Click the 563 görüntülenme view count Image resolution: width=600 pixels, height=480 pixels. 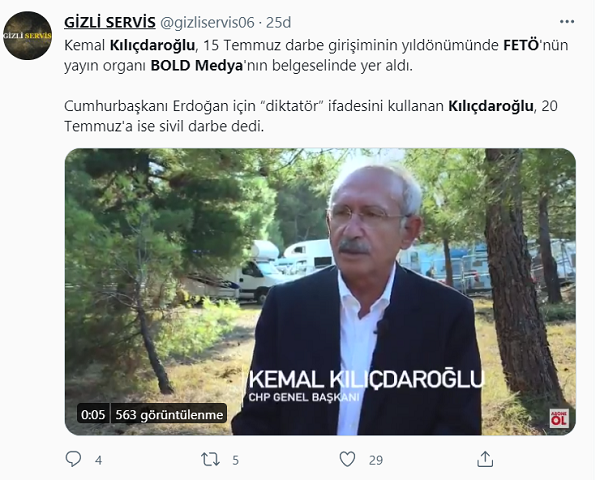pyautogui.click(x=169, y=414)
